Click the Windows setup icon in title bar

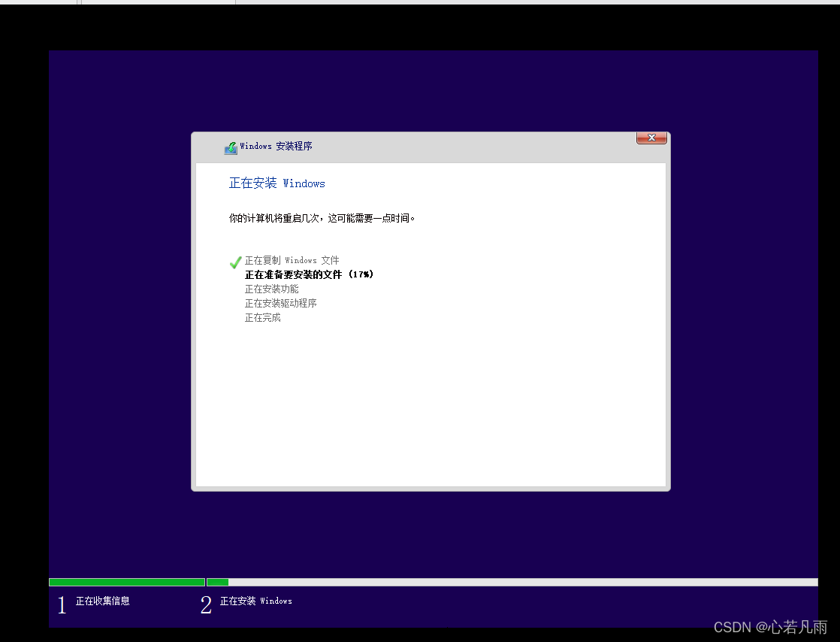click(x=231, y=148)
